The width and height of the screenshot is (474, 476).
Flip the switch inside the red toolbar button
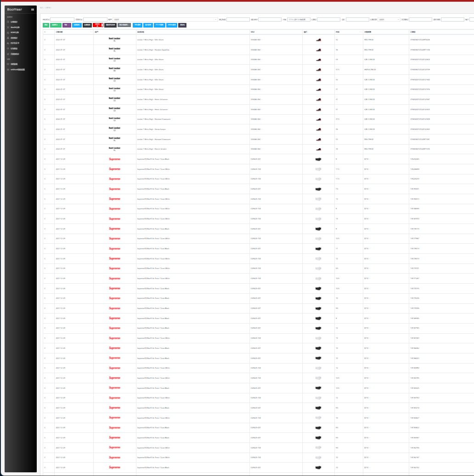102,25
